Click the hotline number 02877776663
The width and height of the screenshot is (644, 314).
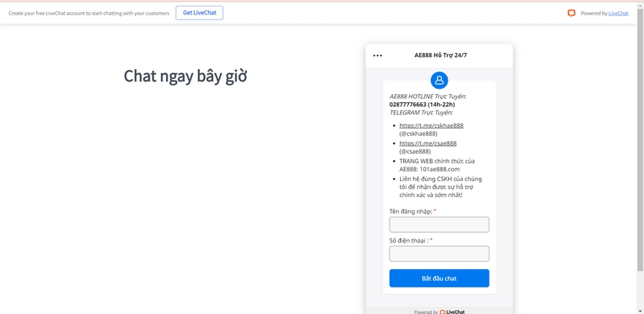tap(407, 105)
